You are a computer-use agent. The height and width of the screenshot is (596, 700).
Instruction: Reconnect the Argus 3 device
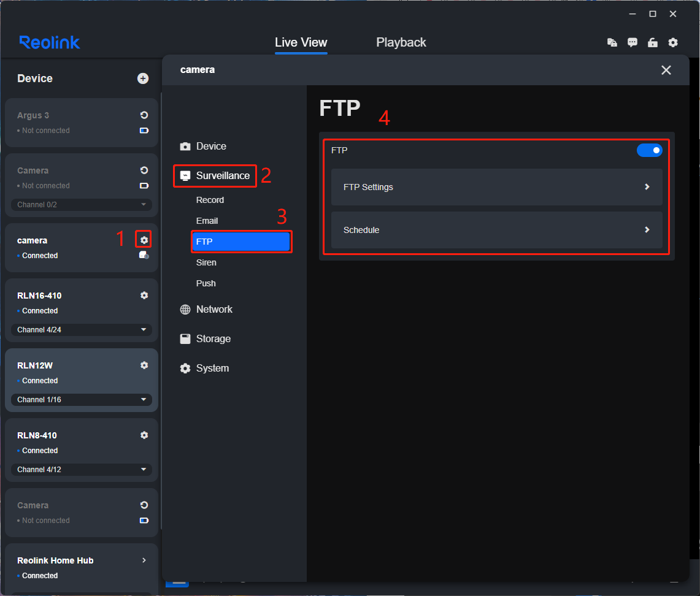tap(144, 115)
